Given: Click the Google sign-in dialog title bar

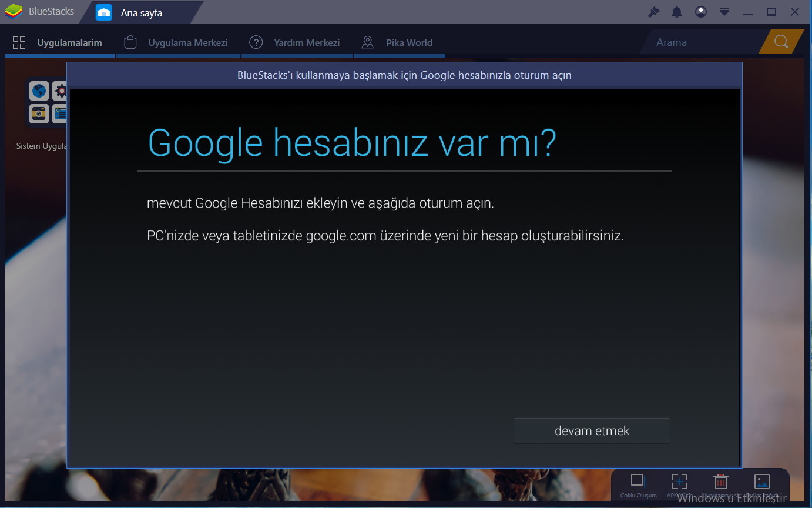Looking at the screenshot, I should 404,75.
